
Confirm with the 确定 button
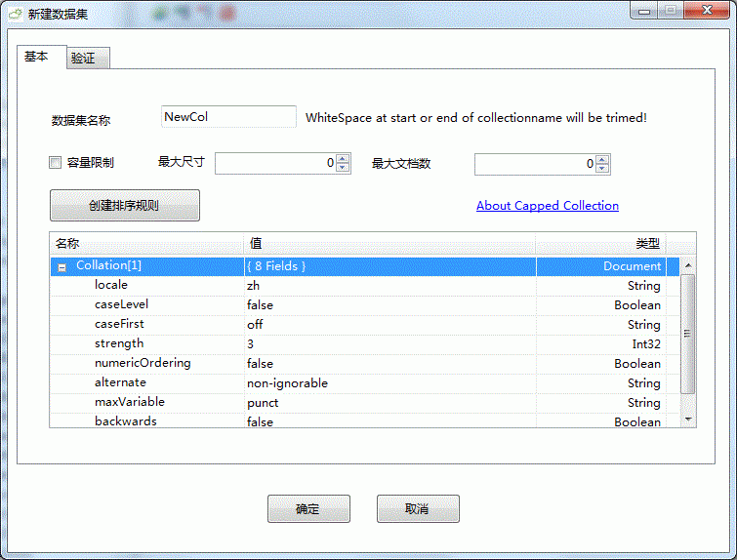click(x=308, y=508)
